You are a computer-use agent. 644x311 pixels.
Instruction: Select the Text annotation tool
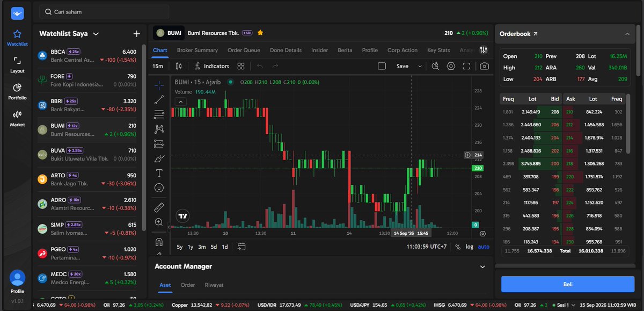pyautogui.click(x=159, y=173)
